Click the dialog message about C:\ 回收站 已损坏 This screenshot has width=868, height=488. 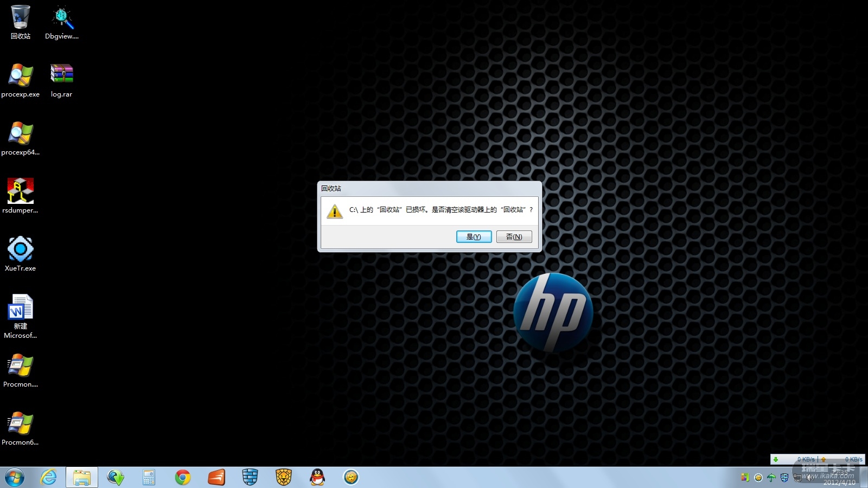click(441, 210)
